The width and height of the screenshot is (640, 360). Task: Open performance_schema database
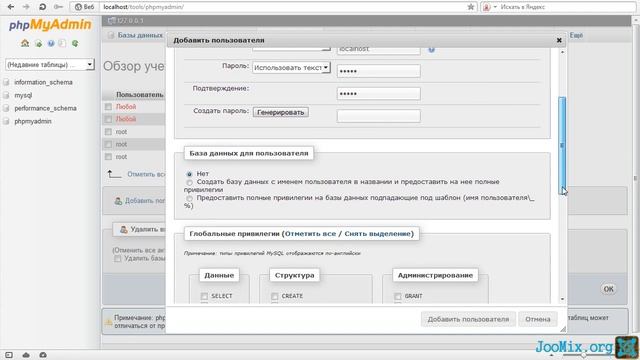click(x=45, y=109)
